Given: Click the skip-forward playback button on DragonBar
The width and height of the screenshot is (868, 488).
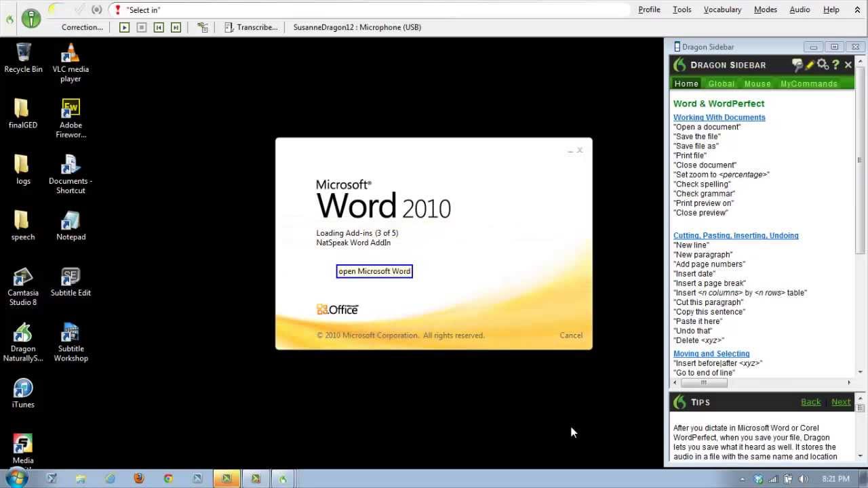Looking at the screenshot, I should point(176,27).
